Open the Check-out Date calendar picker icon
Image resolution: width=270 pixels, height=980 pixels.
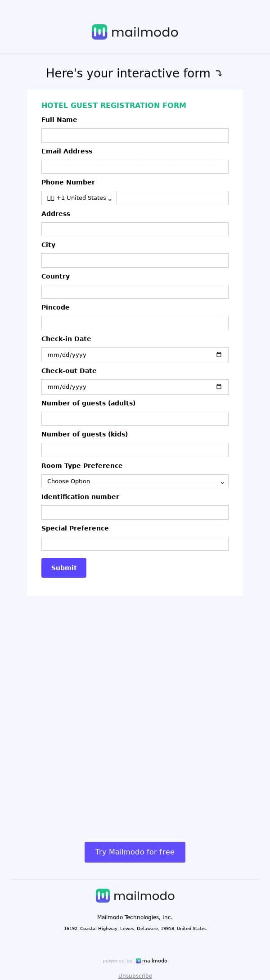[219, 387]
